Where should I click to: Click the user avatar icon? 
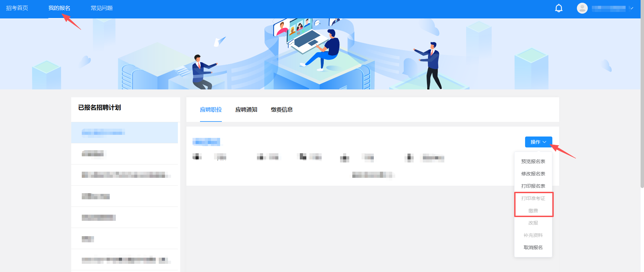pos(582,8)
